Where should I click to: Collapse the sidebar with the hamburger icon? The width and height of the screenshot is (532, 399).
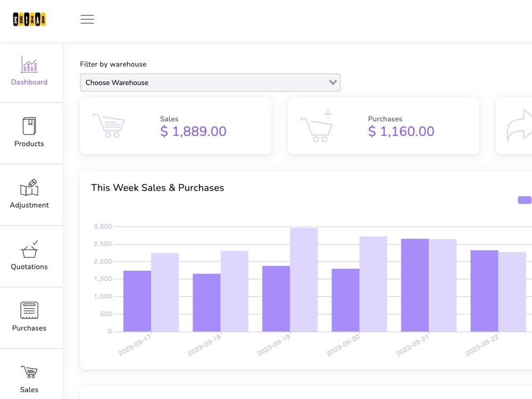tap(87, 19)
